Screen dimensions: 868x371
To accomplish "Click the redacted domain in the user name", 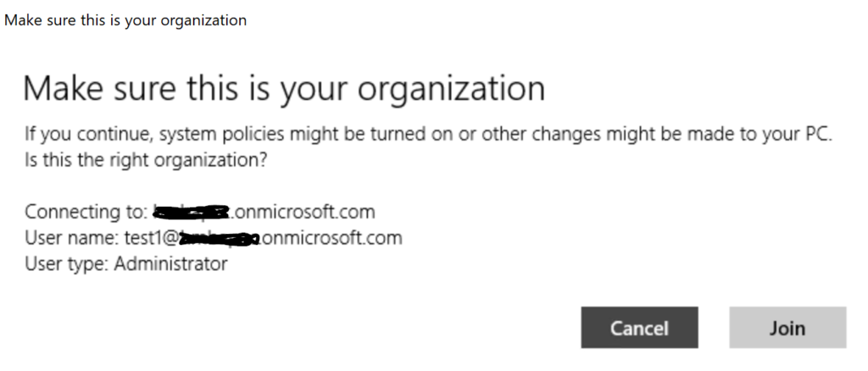I will [215, 239].
